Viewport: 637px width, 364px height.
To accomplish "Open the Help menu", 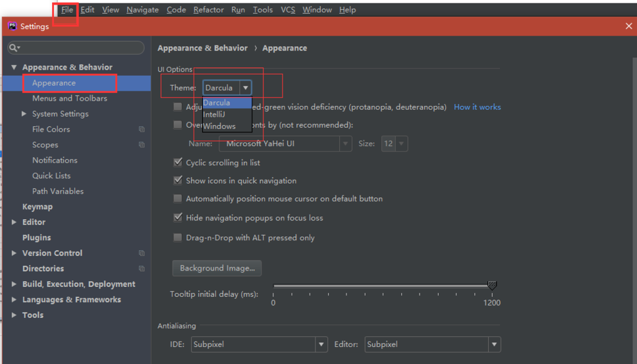I will [x=347, y=10].
